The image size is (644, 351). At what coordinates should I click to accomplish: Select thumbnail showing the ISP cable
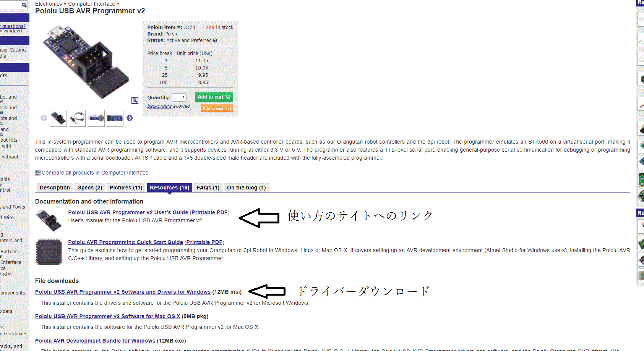[77, 118]
